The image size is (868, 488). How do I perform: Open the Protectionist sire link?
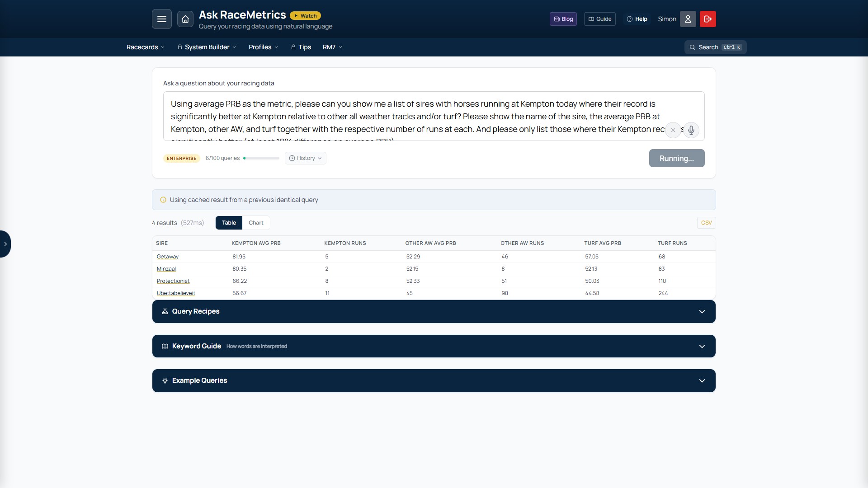point(173,281)
